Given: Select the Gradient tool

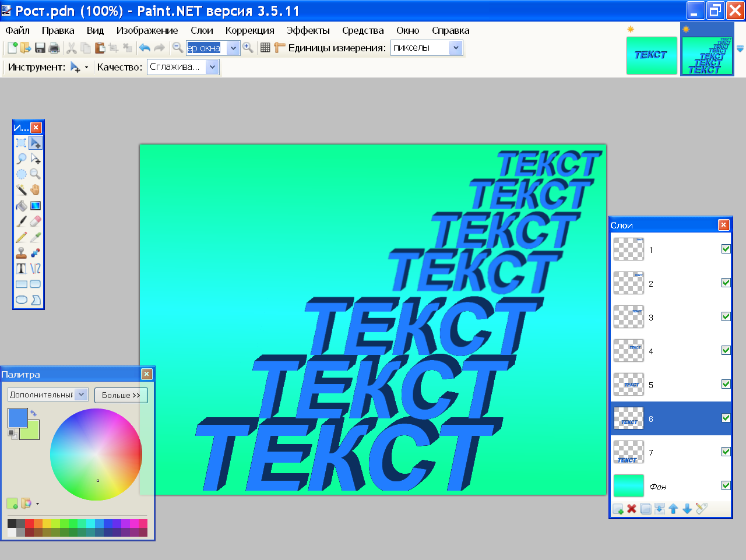Looking at the screenshot, I should 36,206.
